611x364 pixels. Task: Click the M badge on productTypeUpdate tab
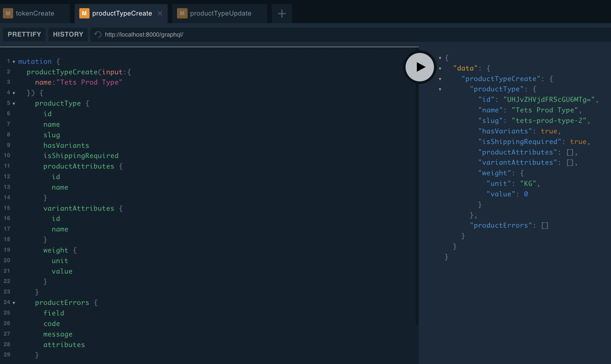182,13
